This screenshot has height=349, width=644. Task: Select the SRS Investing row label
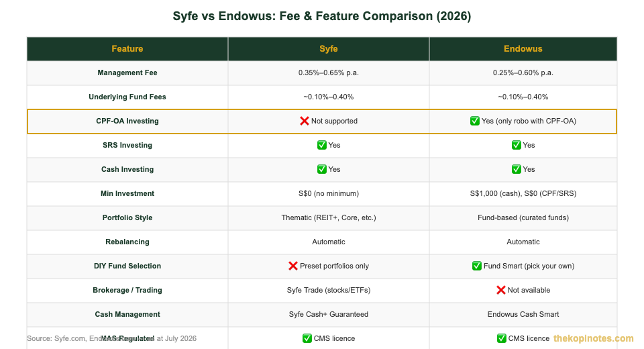tap(127, 145)
